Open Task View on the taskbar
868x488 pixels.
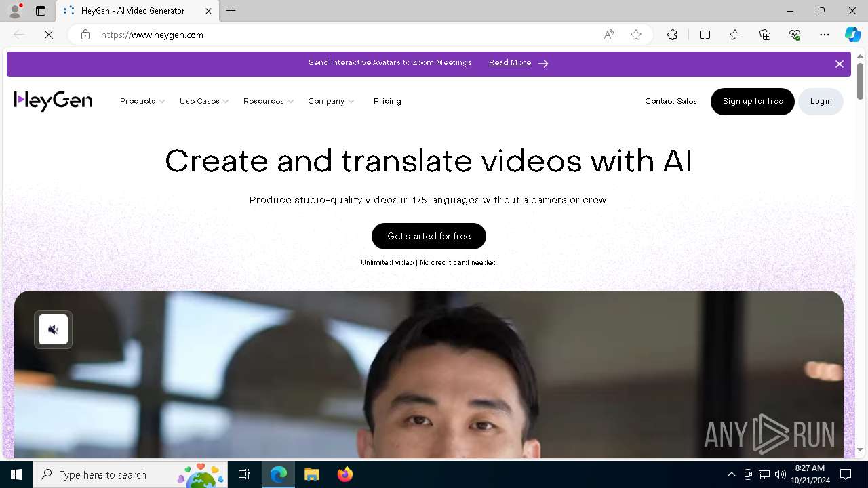(x=244, y=474)
